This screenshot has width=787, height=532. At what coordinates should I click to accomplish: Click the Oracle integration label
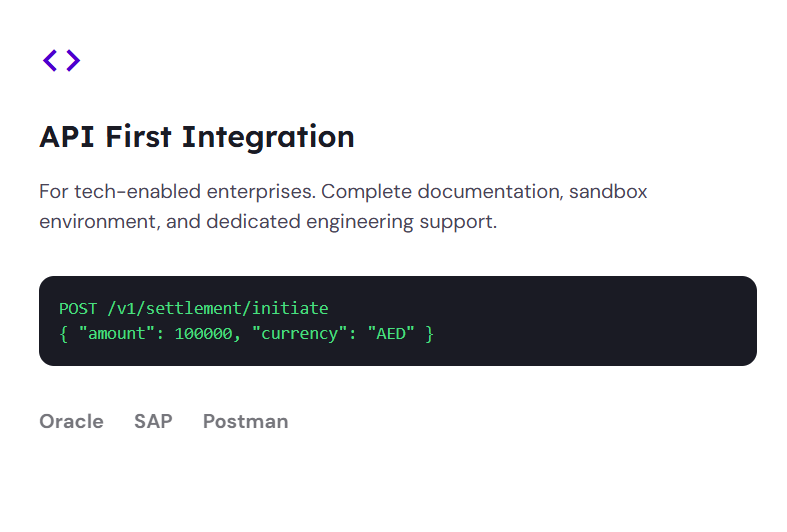point(71,422)
